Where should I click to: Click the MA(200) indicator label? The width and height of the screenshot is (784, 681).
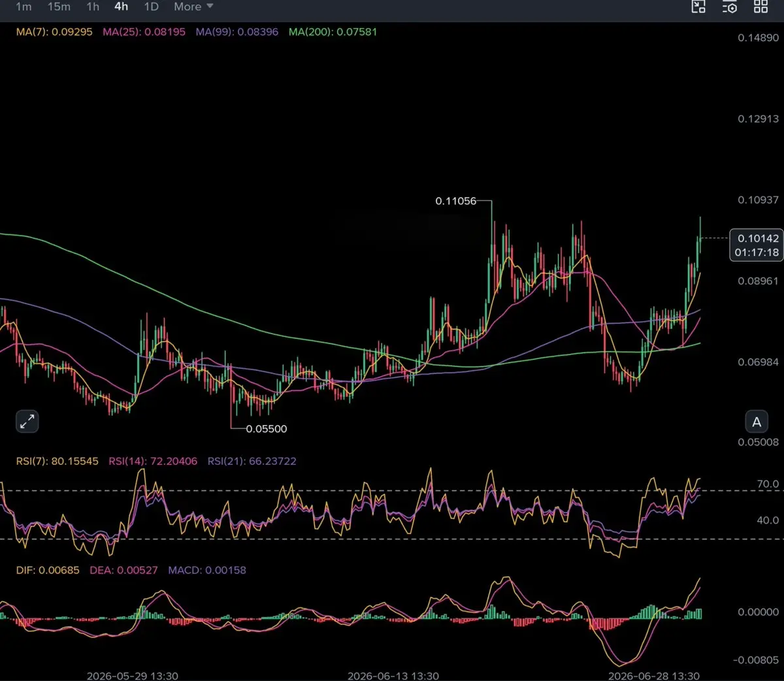[333, 31]
